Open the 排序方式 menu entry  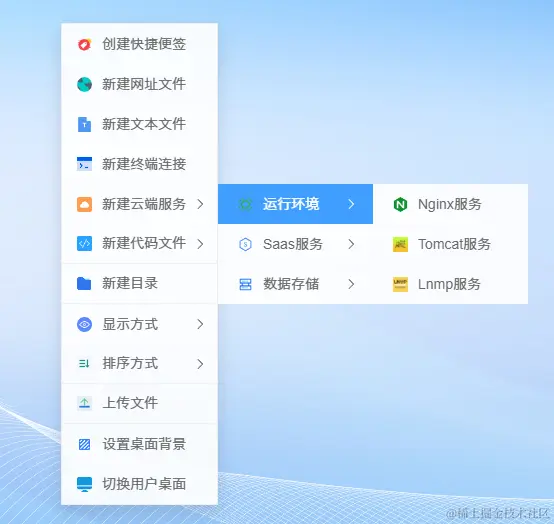(x=140, y=364)
